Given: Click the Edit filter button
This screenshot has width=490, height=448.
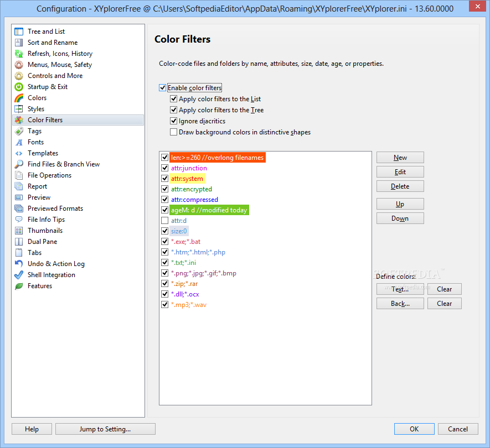Looking at the screenshot, I should (400, 171).
